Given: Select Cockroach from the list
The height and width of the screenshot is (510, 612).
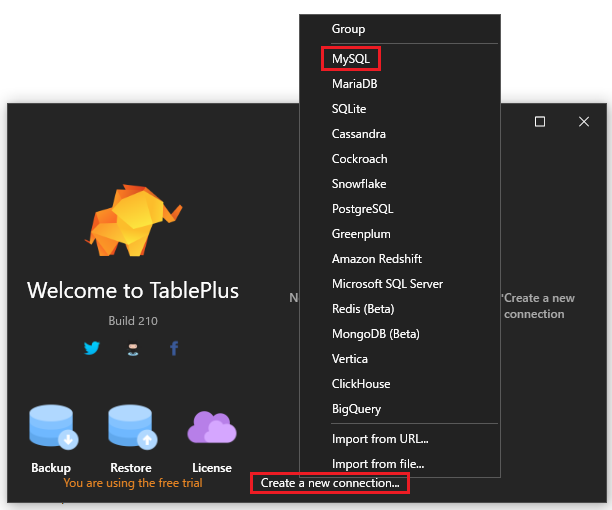Looking at the screenshot, I should pyautogui.click(x=400, y=159).
